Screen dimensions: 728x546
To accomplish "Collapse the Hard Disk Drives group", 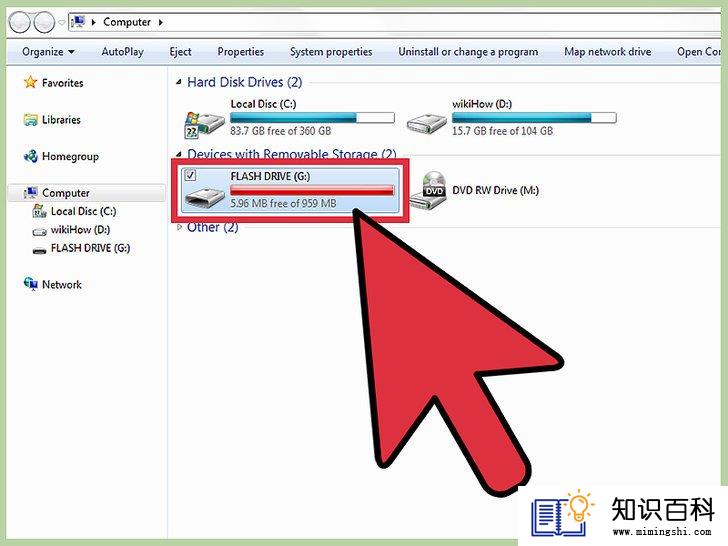I will pos(178,82).
